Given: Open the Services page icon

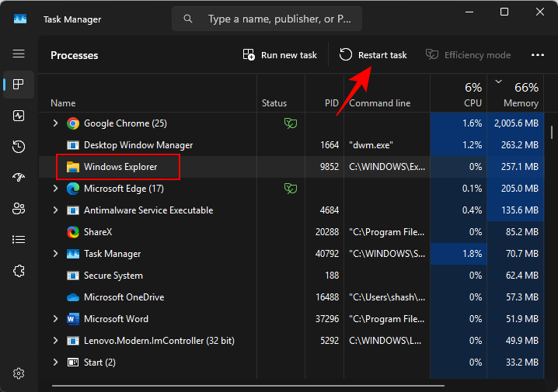Looking at the screenshot, I should (x=19, y=270).
